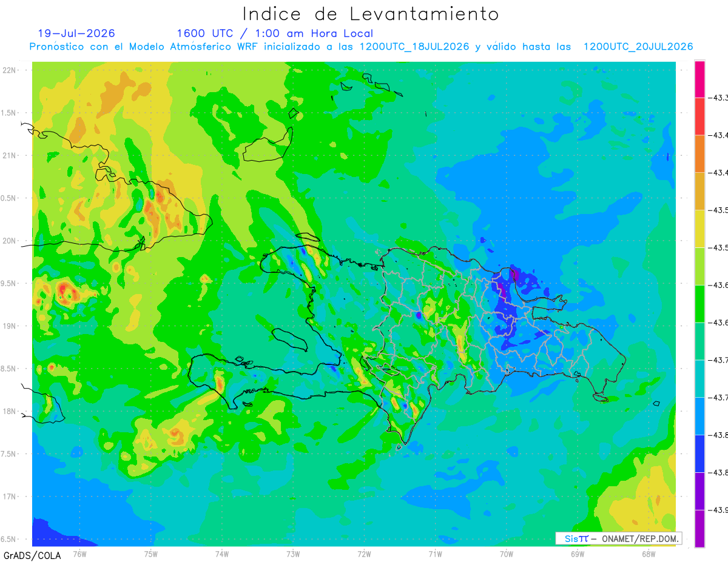Click the "68W" longitude label
Image resolution: width=728 pixels, height=562 pixels.
point(649,553)
